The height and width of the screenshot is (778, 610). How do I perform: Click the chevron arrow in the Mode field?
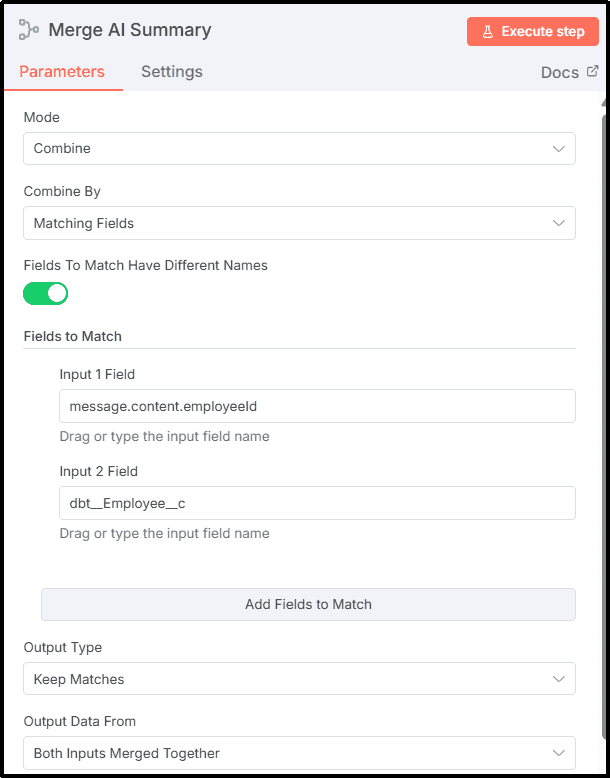click(x=559, y=149)
